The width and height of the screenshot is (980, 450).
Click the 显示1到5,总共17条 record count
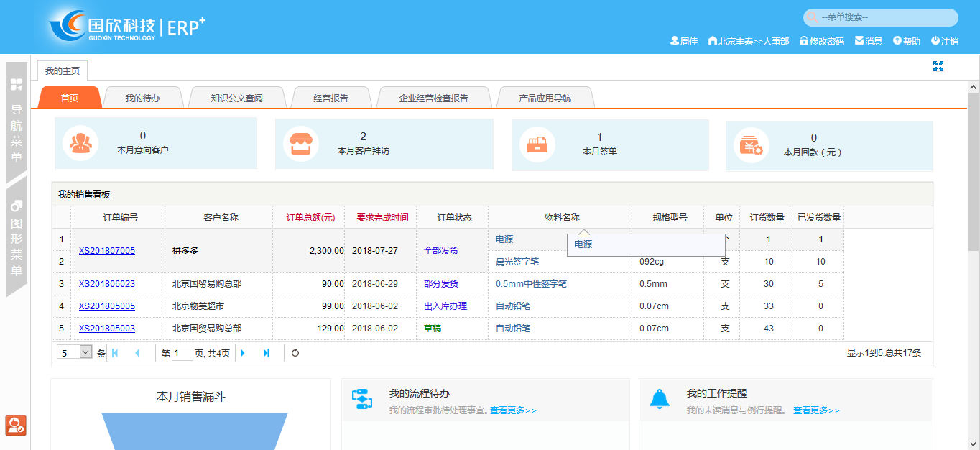884,353
